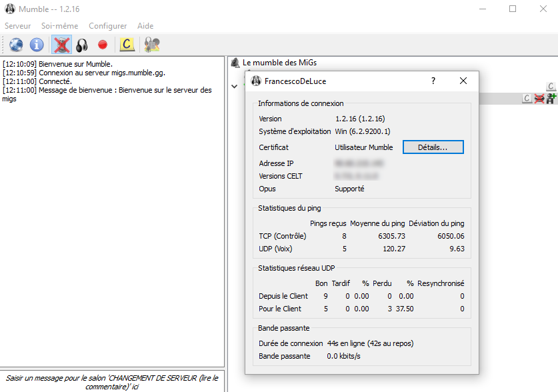This screenshot has height=392, width=558.
Task: Click the 'Connecté.' log entry
Action: click(37, 81)
